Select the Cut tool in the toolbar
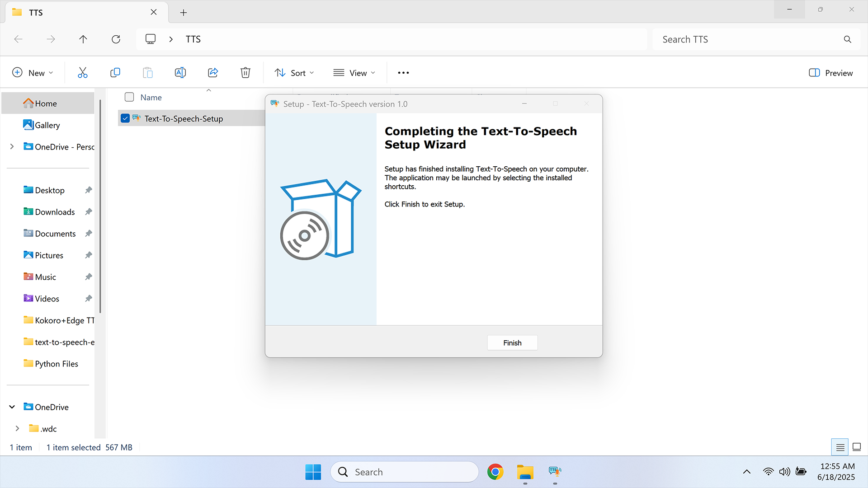This screenshot has width=868, height=488. click(x=82, y=72)
